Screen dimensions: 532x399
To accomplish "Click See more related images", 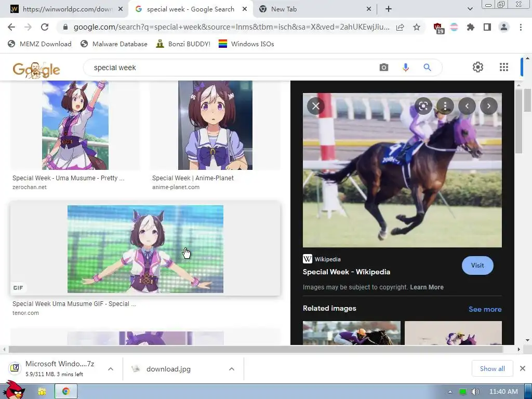I will coord(485,309).
